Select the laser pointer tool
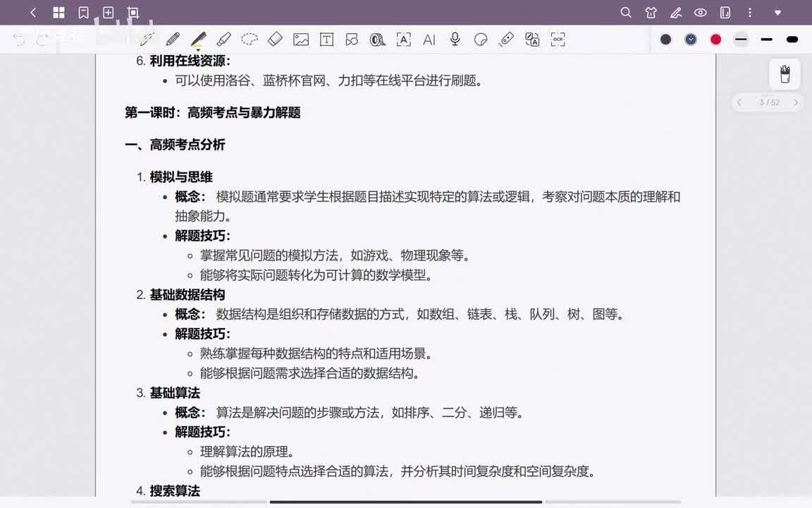The image size is (812, 508). [506, 40]
